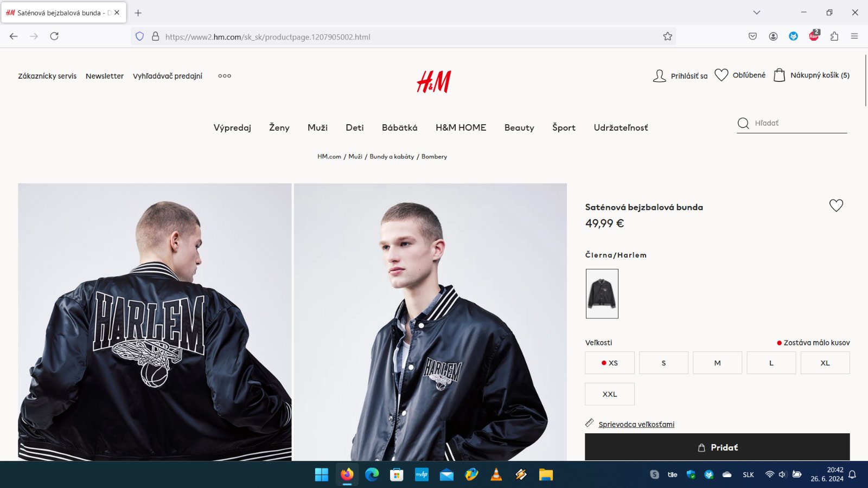Select size XS
The width and height of the screenshot is (868, 488).
click(610, 363)
